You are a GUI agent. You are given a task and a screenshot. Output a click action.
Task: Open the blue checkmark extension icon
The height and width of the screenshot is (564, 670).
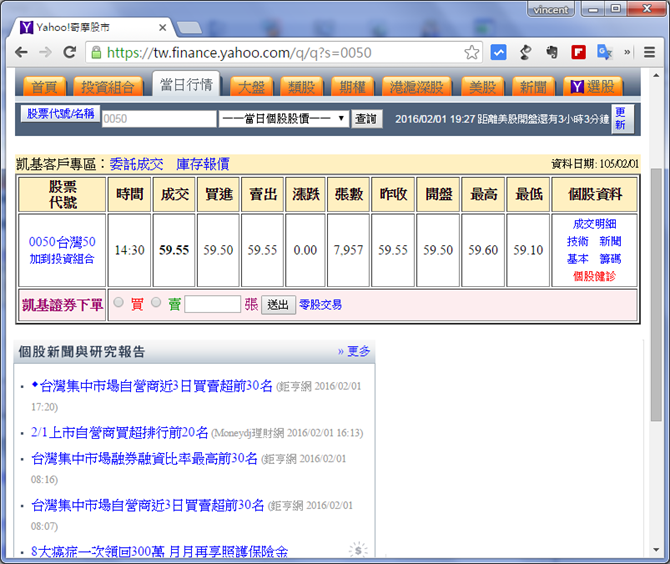click(x=498, y=53)
